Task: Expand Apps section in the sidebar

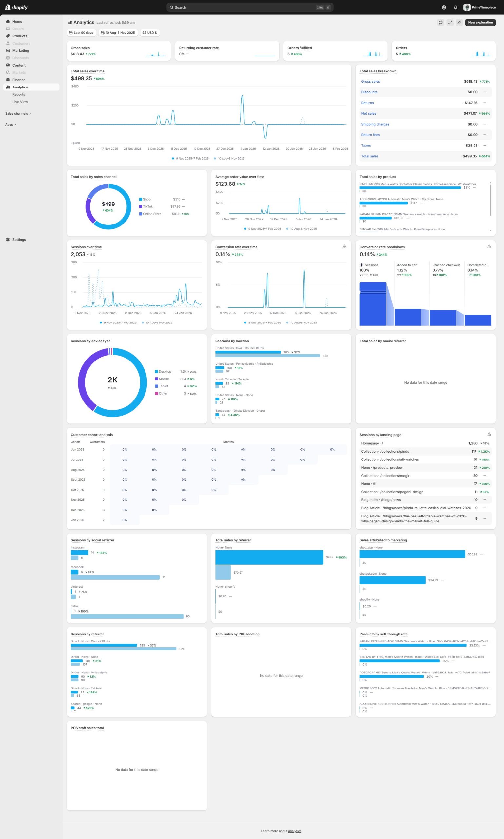Action: coord(10,124)
